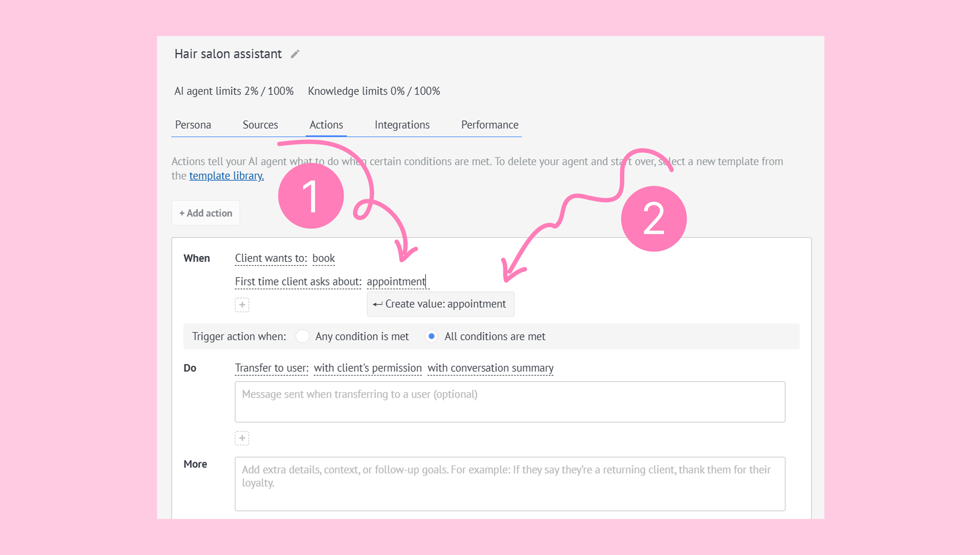Screen dimensions: 980x555
Task: Change the 'with client's permission' option
Action: pos(368,368)
